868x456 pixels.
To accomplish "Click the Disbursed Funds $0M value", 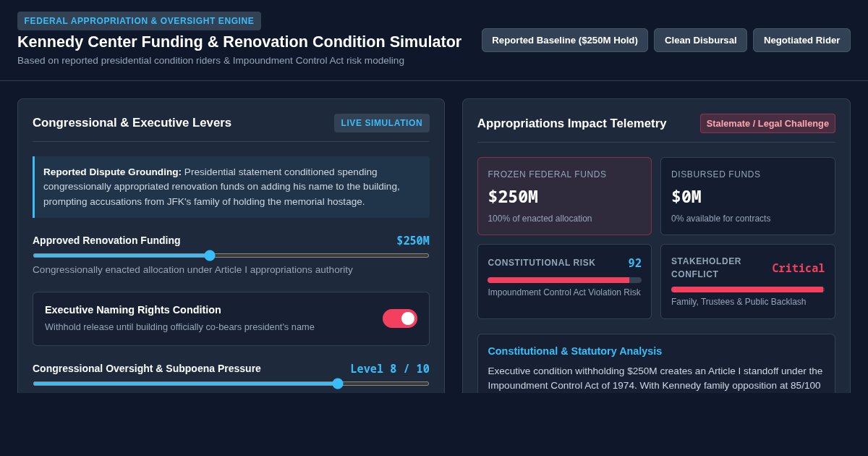I will (686, 197).
